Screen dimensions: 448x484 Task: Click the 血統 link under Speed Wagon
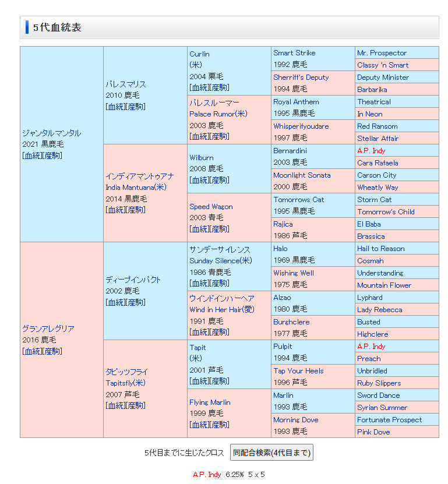pyautogui.click(x=199, y=229)
